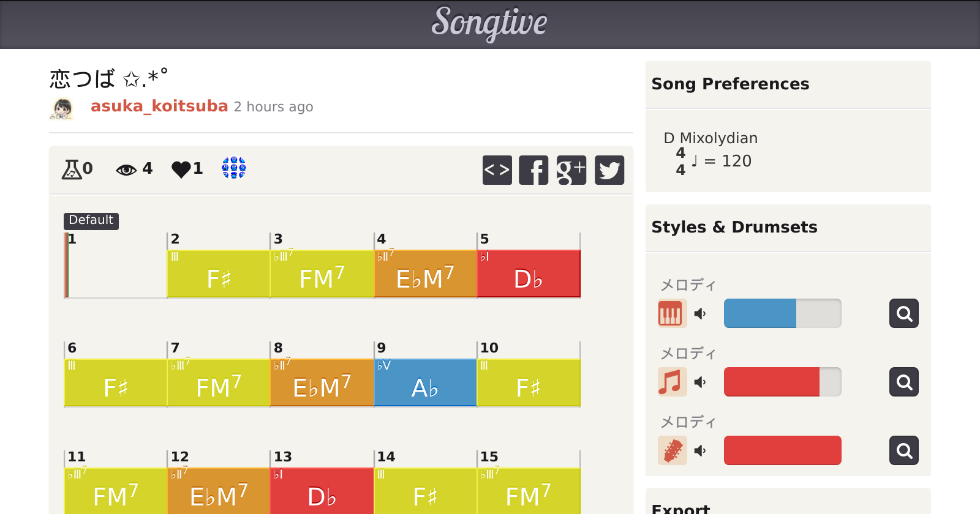
Task: Mute the piano melody track
Action: coord(699,314)
